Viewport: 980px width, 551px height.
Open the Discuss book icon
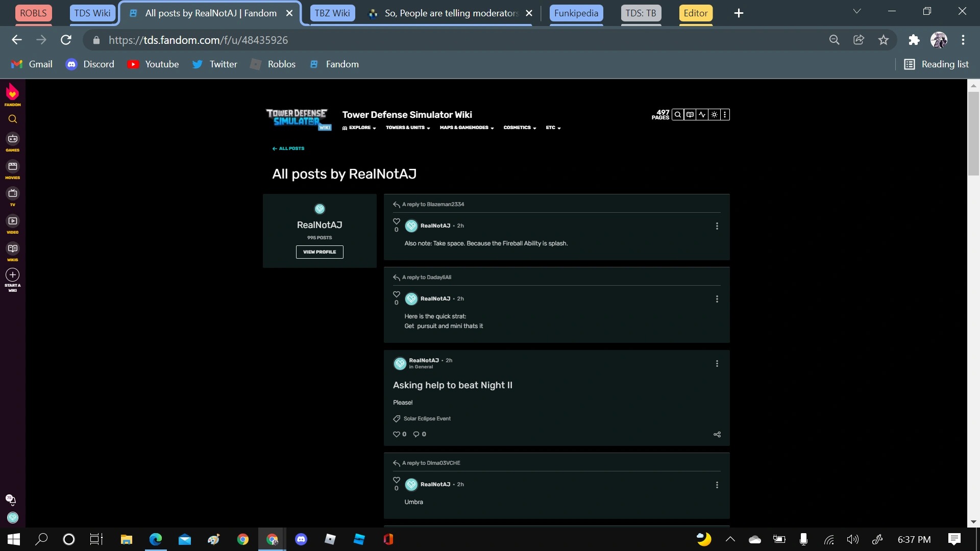point(690,115)
